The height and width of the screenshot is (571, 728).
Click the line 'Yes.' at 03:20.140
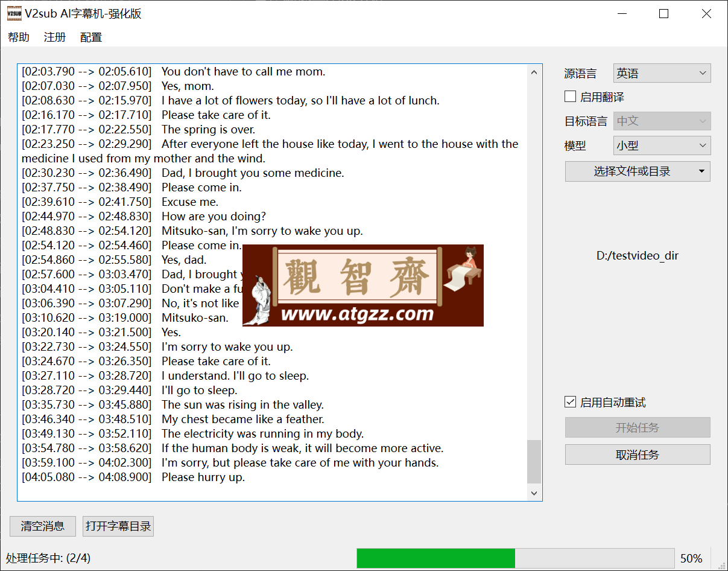pos(171,332)
